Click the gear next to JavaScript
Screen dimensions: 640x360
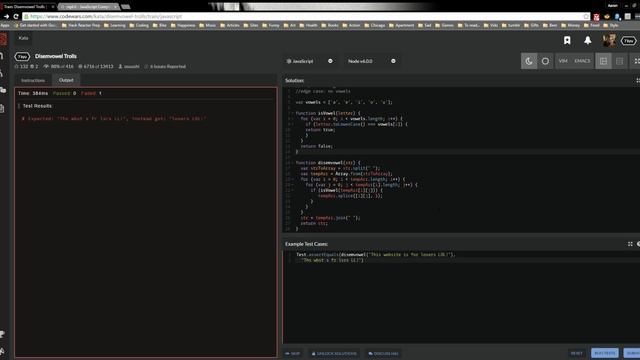tap(330, 61)
